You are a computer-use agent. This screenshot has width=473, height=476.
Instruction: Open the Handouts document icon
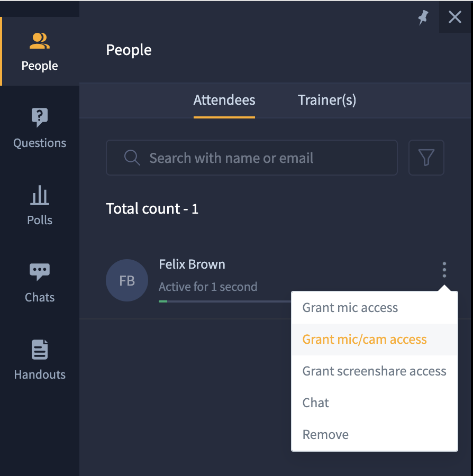coord(40,350)
